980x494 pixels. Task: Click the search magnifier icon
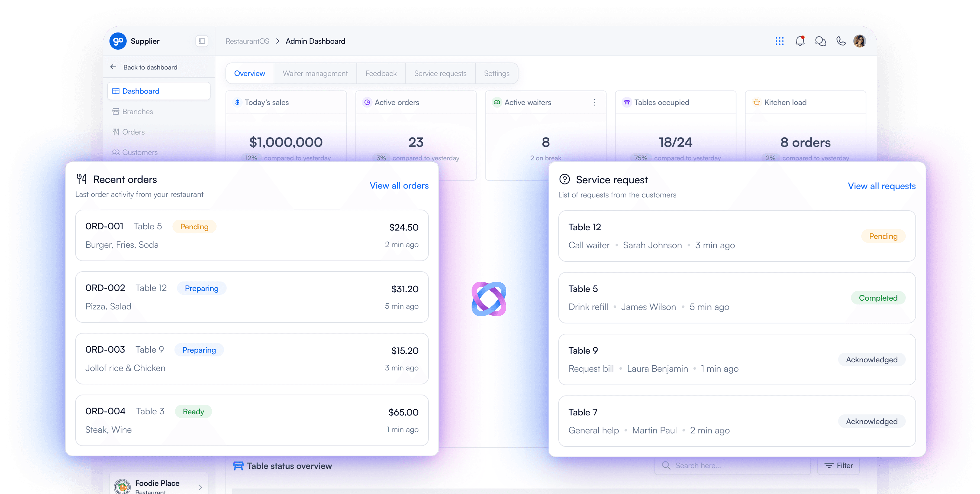point(666,466)
